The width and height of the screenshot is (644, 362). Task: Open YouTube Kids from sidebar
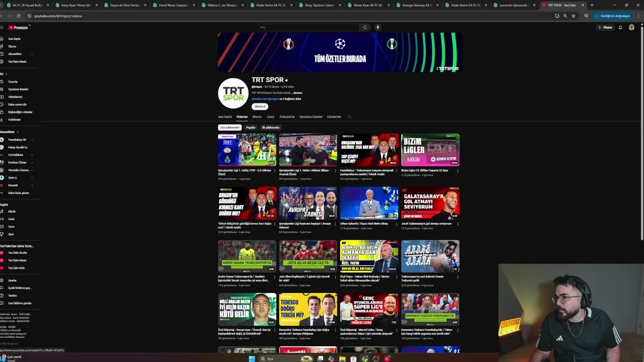coord(16,267)
